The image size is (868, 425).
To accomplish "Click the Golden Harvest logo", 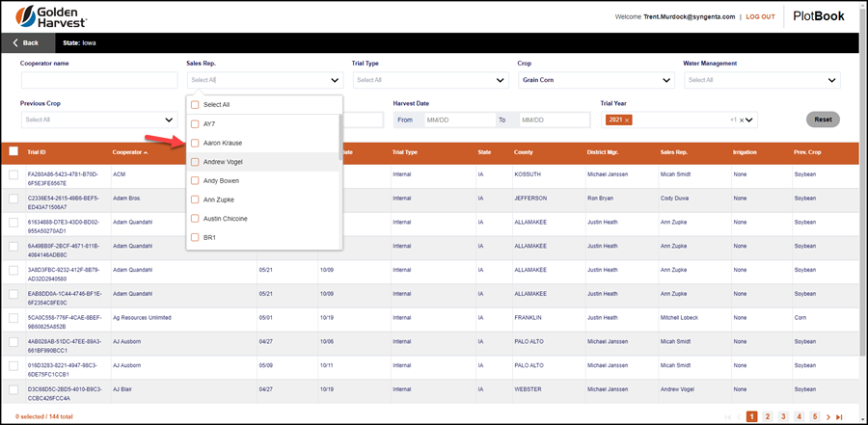I will (x=51, y=16).
